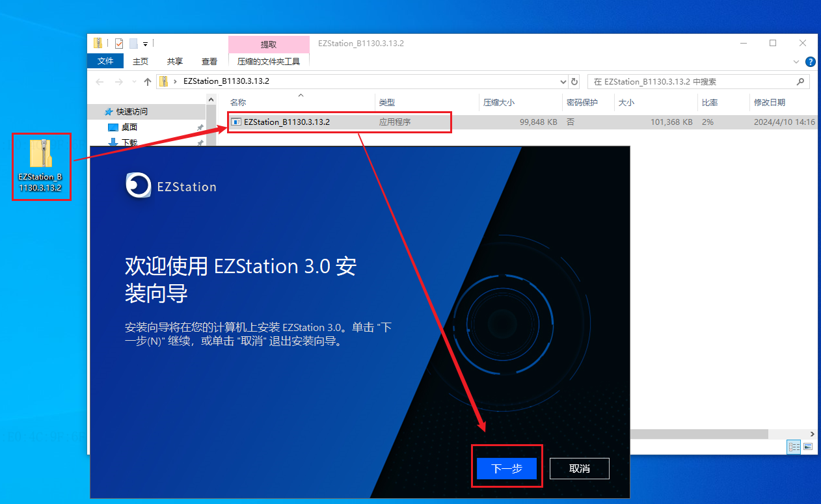Switch to large thumbnails view in status bar
Image resolution: width=821 pixels, height=504 pixels.
tap(807, 447)
